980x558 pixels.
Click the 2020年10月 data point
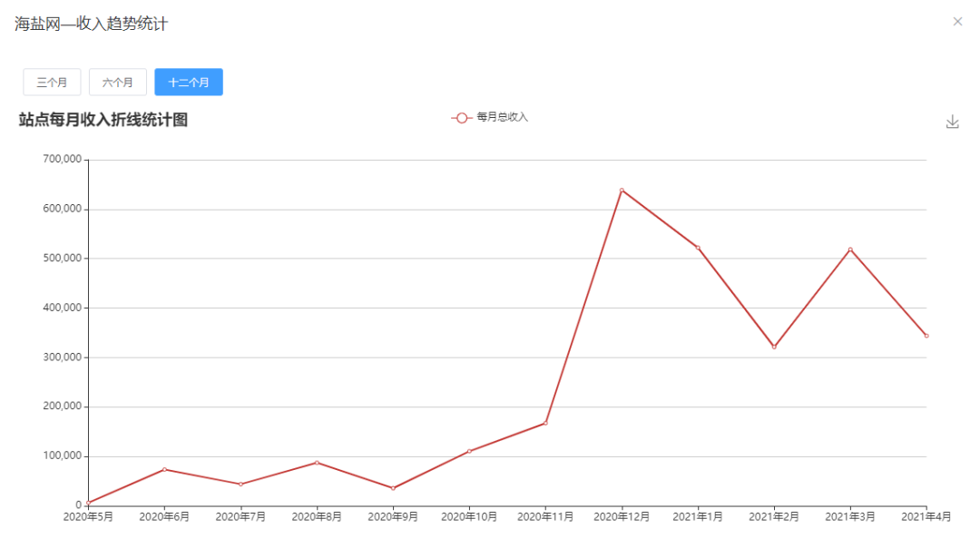[x=469, y=451]
